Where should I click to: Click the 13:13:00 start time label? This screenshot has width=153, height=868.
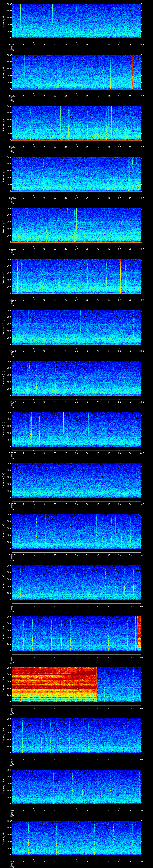[12, 657]
